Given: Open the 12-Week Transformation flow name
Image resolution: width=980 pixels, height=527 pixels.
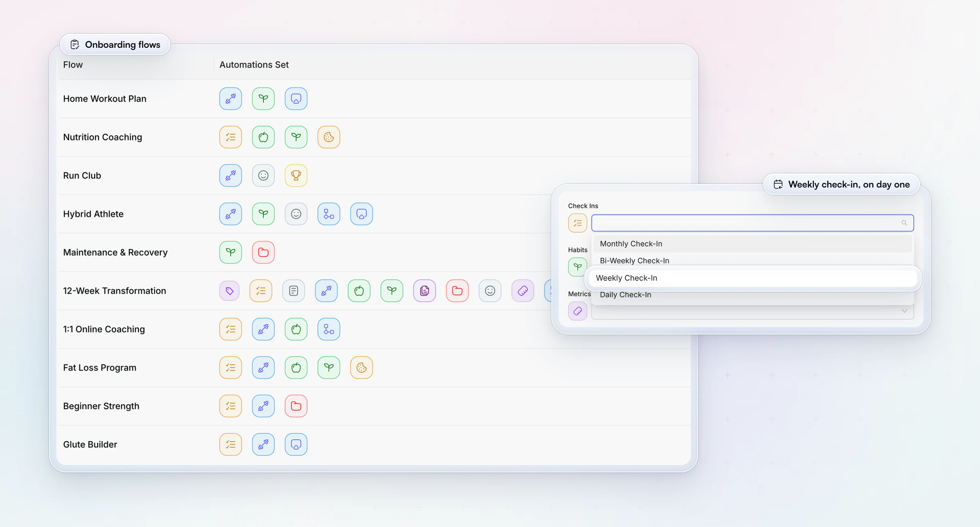Looking at the screenshot, I should pos(114,290).
